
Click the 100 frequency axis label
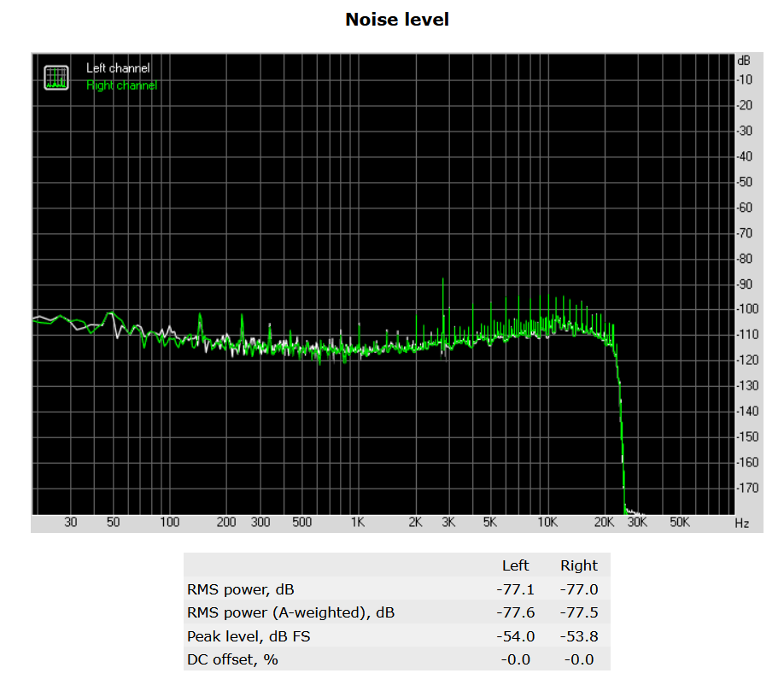pyautogui.click(x=169, y=523)
